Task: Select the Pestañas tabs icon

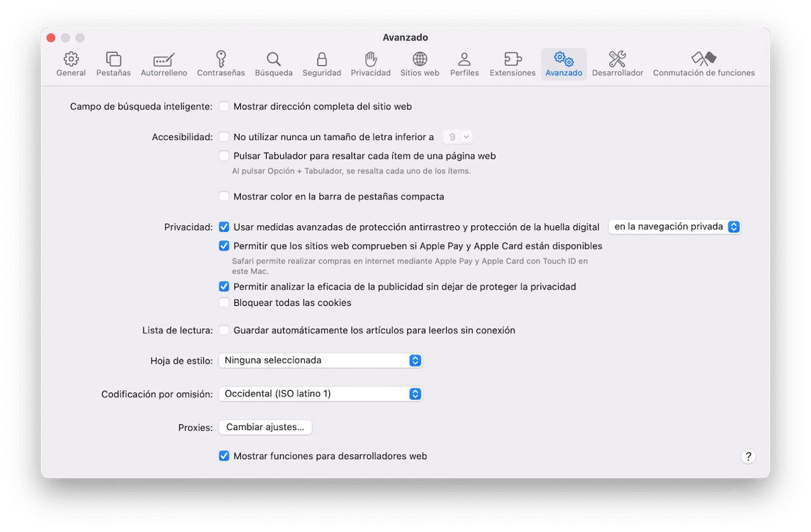Action: tap(113, 59)
